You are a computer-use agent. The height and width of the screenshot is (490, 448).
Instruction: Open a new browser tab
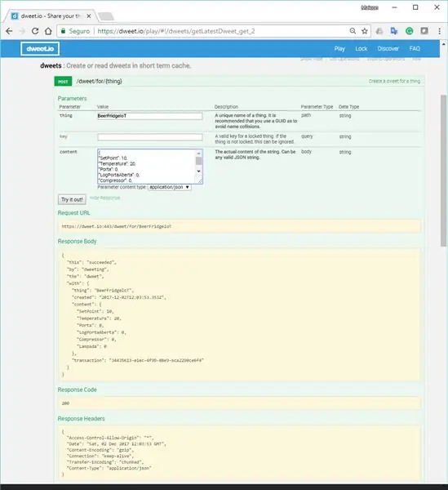(106, 16)
